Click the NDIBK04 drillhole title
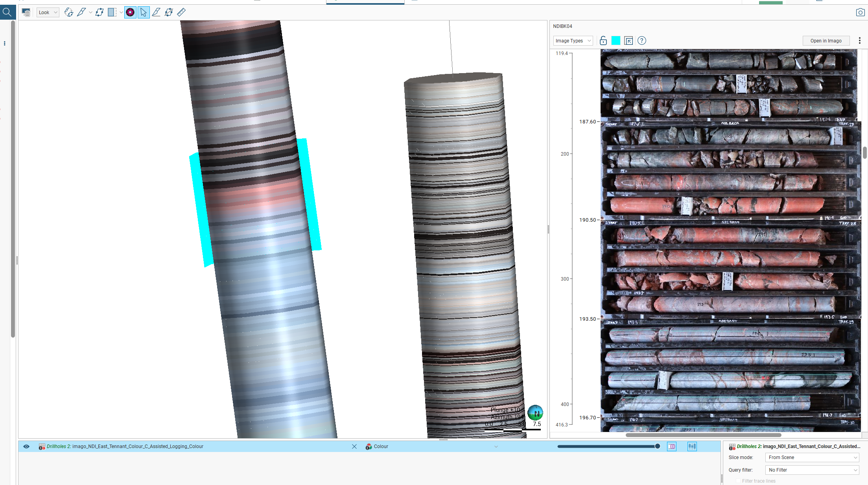 click(562, 26)
